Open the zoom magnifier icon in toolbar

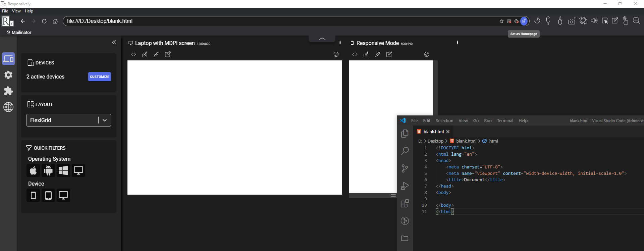636,21
